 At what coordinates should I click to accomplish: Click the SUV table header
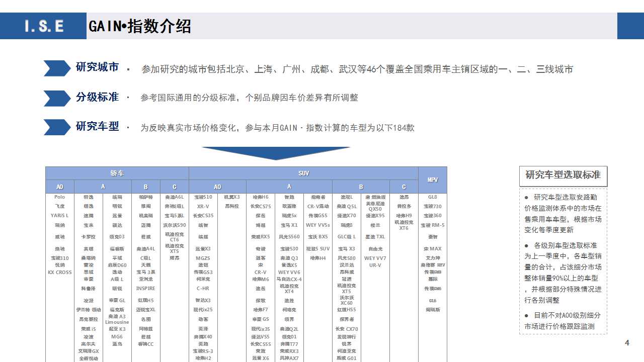point(303,173)
